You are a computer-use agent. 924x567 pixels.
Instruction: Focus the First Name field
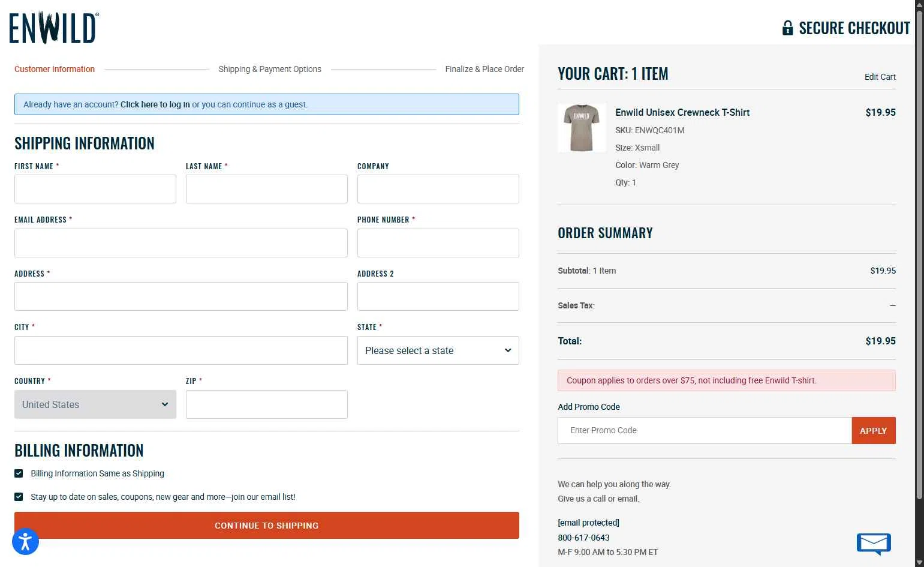[x=95, y=189]
